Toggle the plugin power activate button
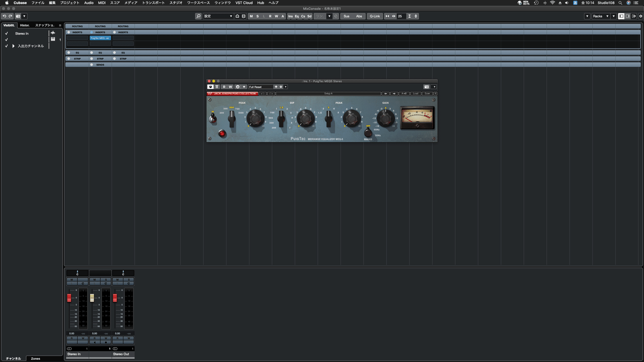644x362 pixels. pyautogui.click(x=211, y=86)
